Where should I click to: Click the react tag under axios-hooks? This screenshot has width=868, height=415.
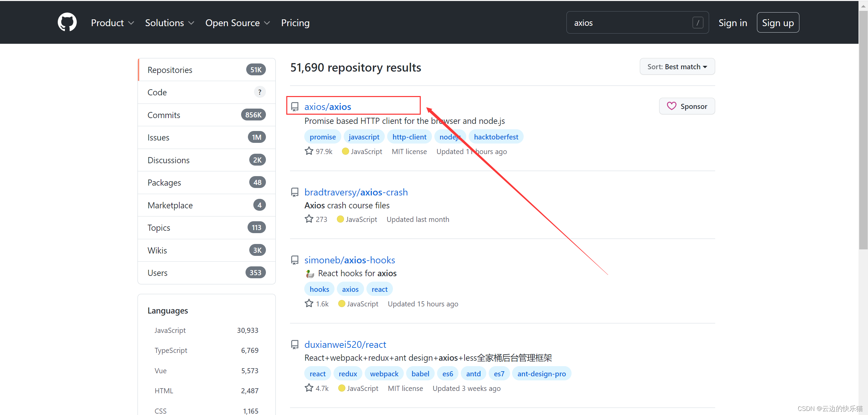pyautogui.click(x=379, y=289)
